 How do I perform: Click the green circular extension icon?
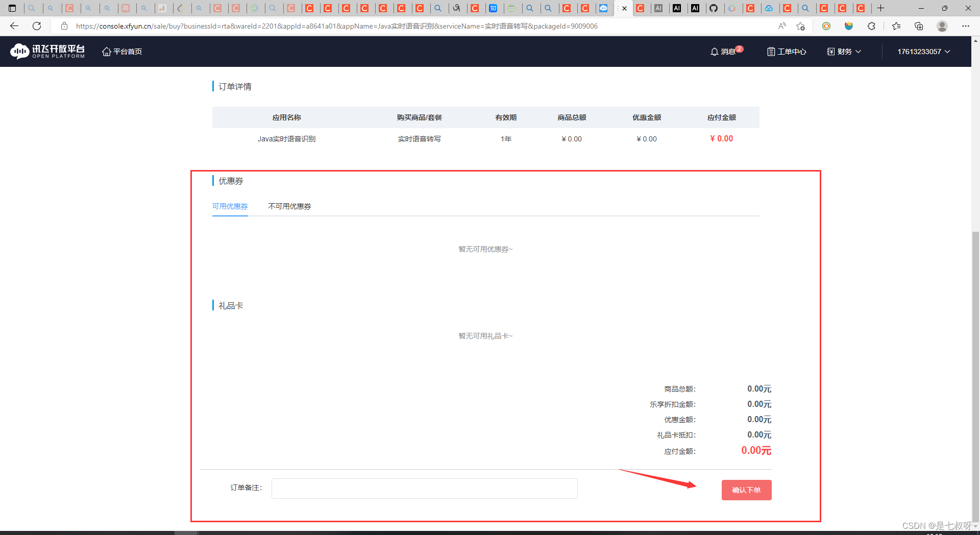pyautogui.click(x=826, y=26)
